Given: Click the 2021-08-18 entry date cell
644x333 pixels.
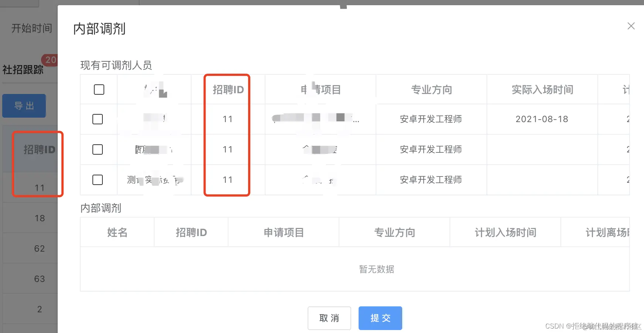Looking at the screenshot, I should 542,119.
